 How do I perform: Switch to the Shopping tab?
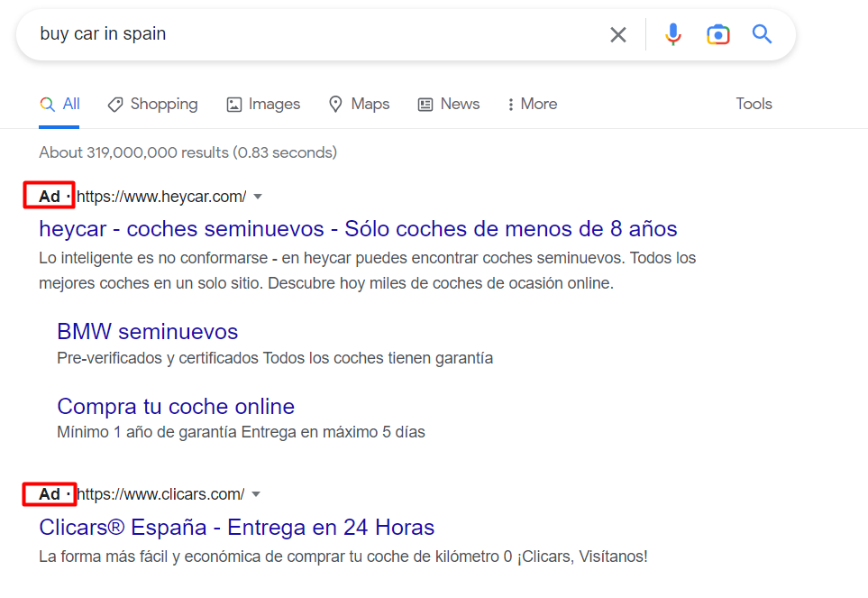tap(152, 104)
